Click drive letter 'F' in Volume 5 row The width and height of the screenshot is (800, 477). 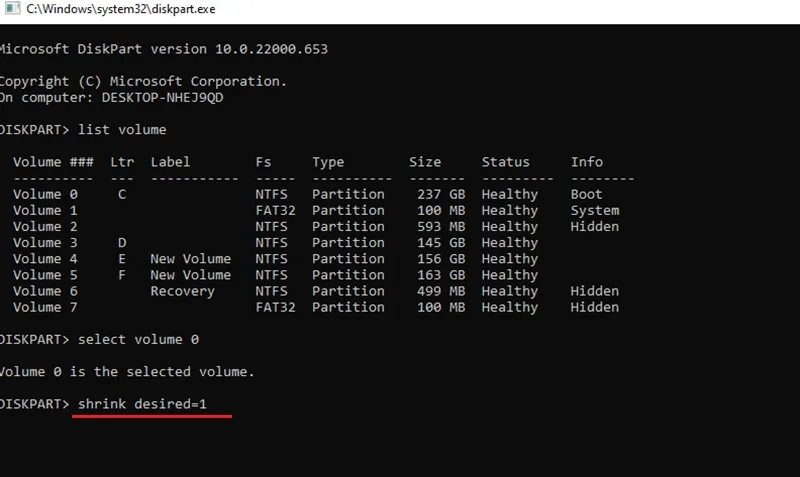point(122,275)
